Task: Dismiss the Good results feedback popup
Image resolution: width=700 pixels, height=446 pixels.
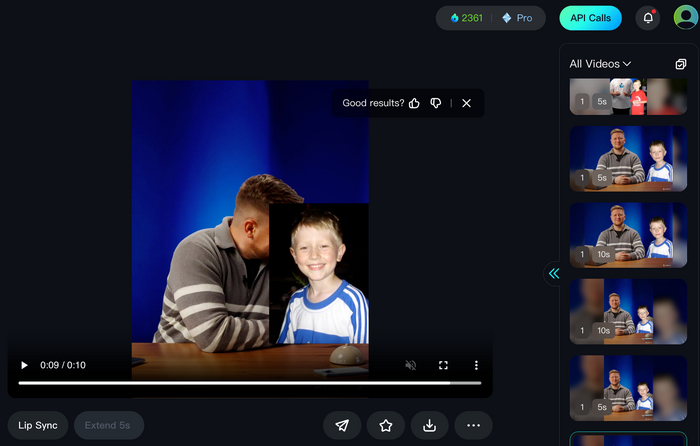Action: [466, 103]
